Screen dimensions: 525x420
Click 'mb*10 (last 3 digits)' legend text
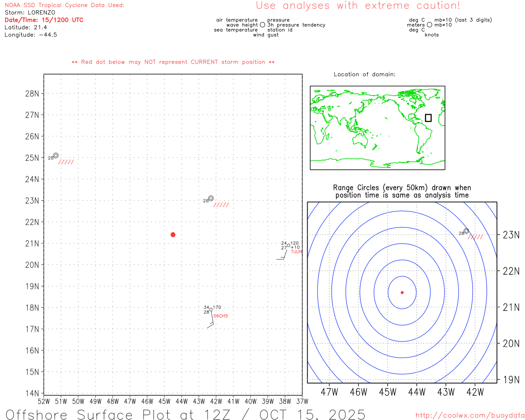(x=463, y=20)
